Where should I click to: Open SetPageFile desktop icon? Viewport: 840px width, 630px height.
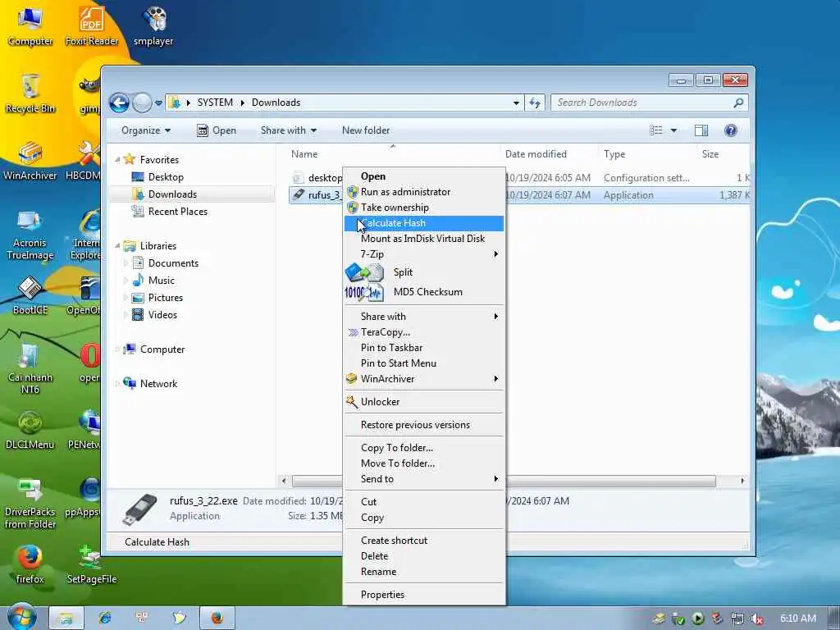click(x=92, y=564)
